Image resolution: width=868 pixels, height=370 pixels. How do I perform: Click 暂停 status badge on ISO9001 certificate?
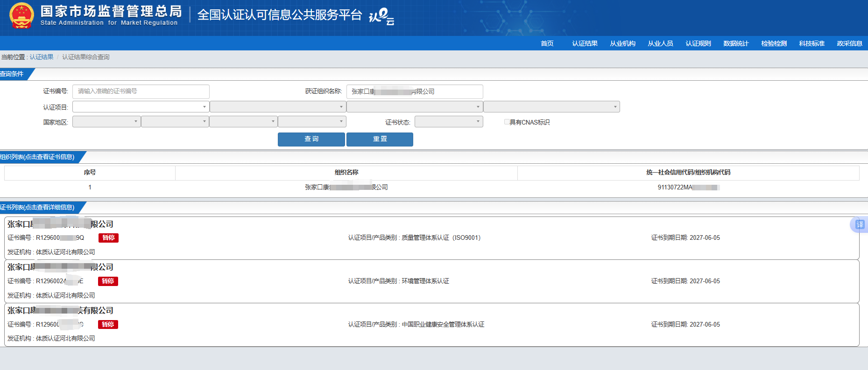pos(108,238)
